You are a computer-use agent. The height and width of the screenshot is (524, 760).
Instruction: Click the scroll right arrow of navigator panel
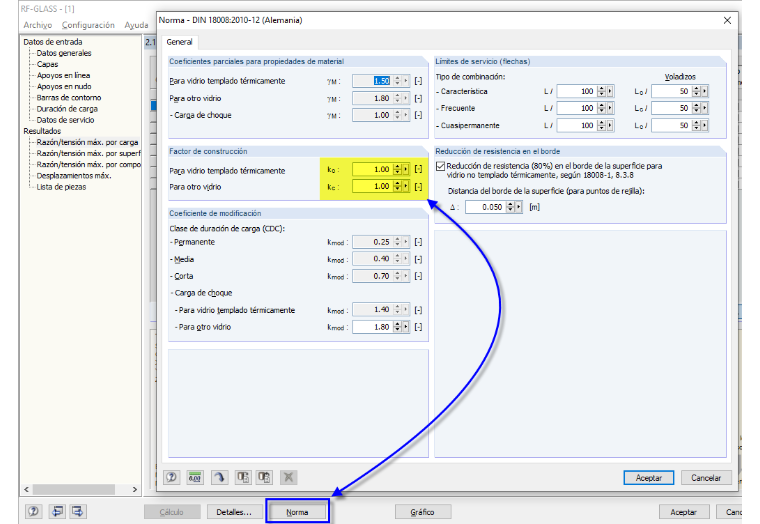(135, 490)
